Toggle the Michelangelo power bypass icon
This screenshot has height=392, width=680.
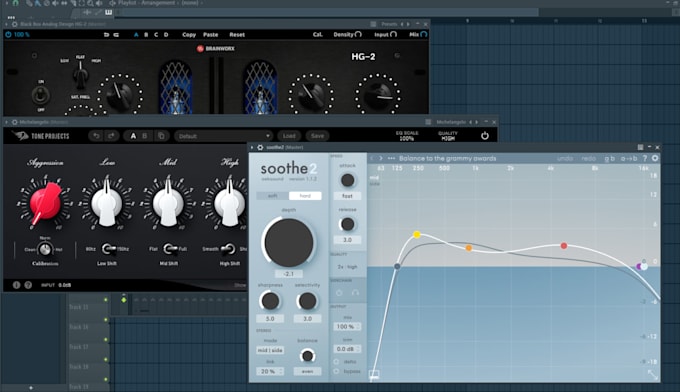pos(484,136)
